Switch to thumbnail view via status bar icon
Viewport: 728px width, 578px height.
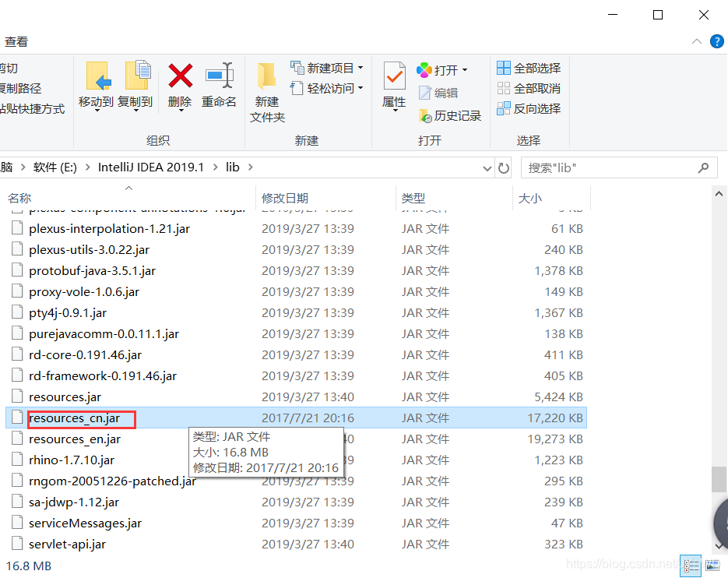tap(712, 566)
